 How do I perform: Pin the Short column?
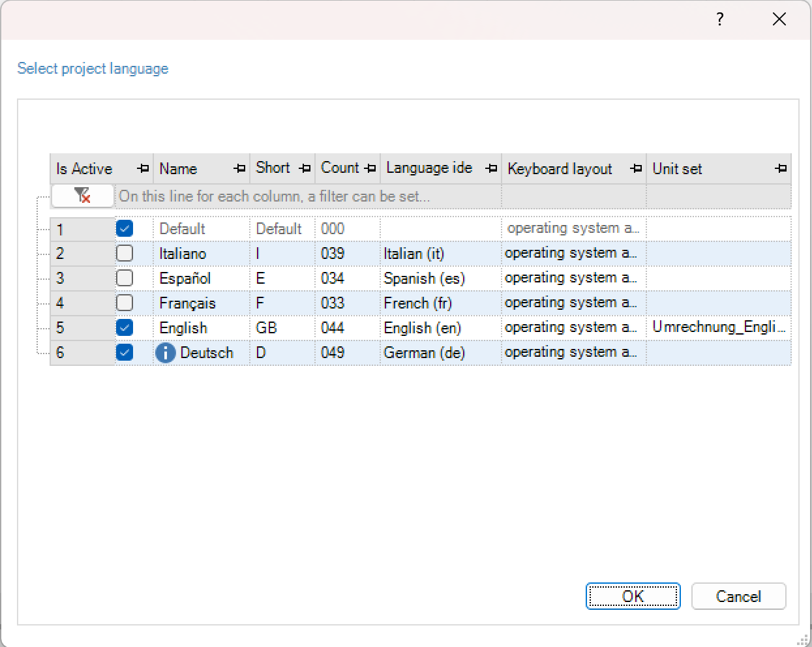click(x=305, y=169)
